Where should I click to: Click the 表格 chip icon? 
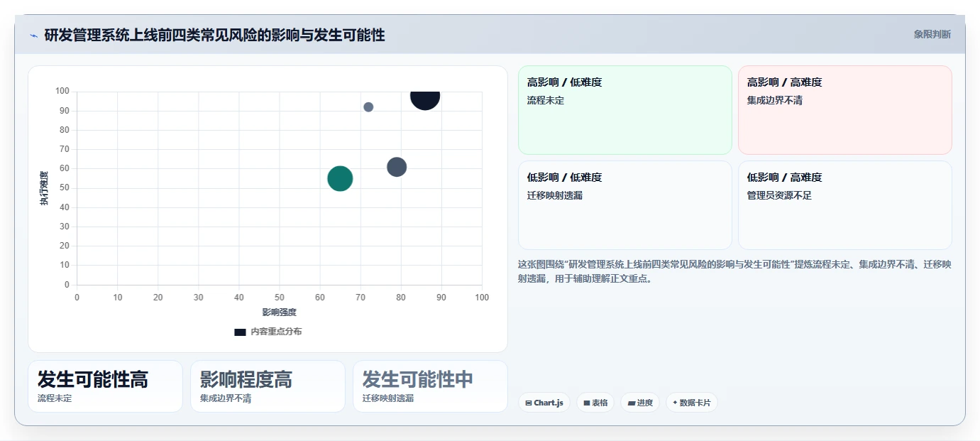point(587,403)
